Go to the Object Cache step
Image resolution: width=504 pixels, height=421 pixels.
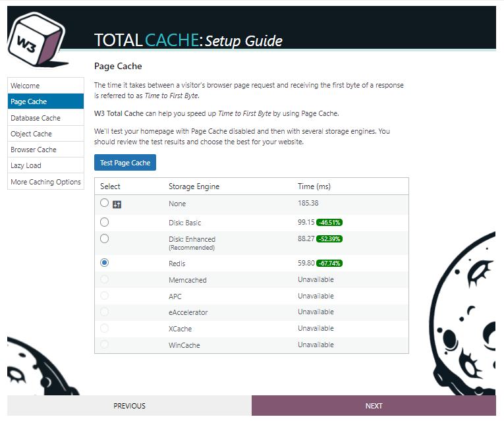point(45,134)
